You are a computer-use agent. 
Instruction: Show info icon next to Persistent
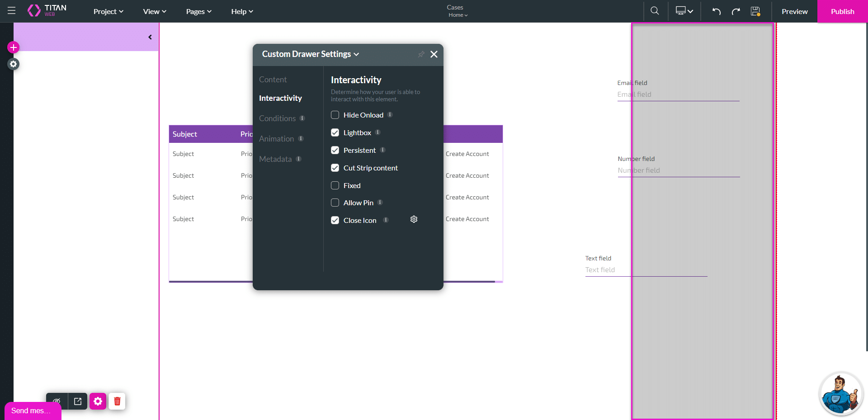point(383,150)
